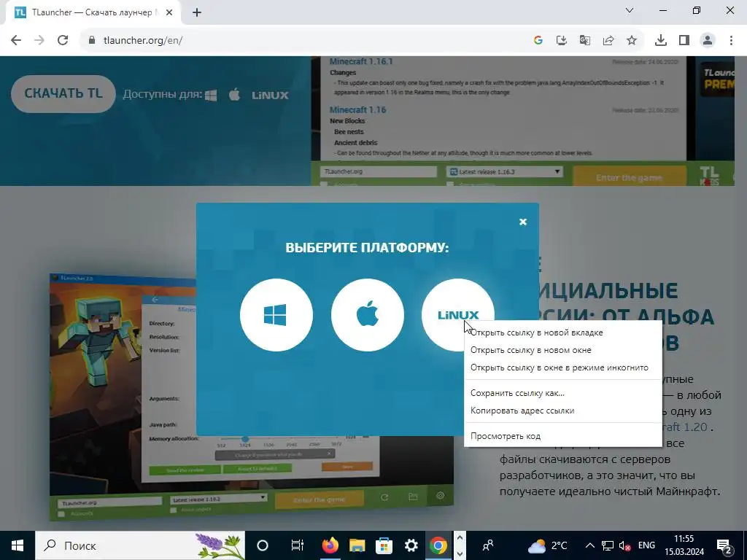Go back to previous page

tap(16, 40)
